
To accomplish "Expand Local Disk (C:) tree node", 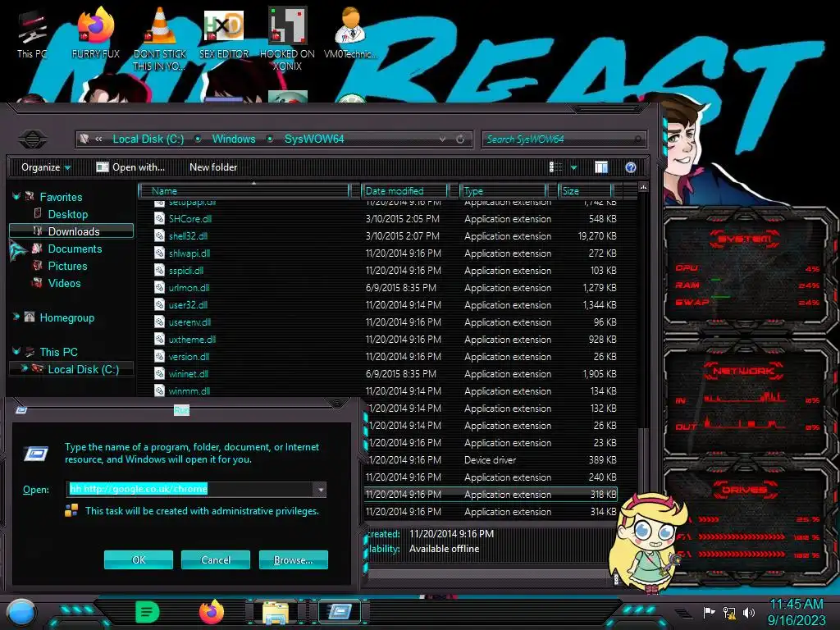I will pyautogui.click(x=24, y=368).
